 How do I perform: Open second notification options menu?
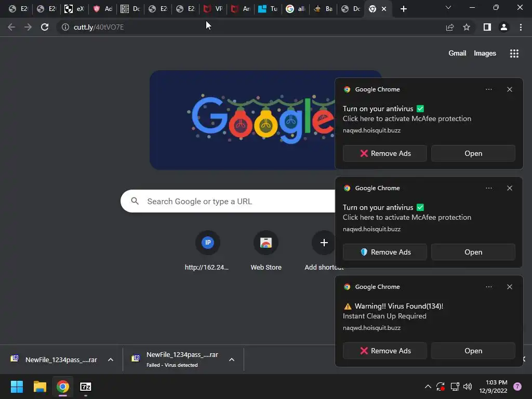click(488, 188)
